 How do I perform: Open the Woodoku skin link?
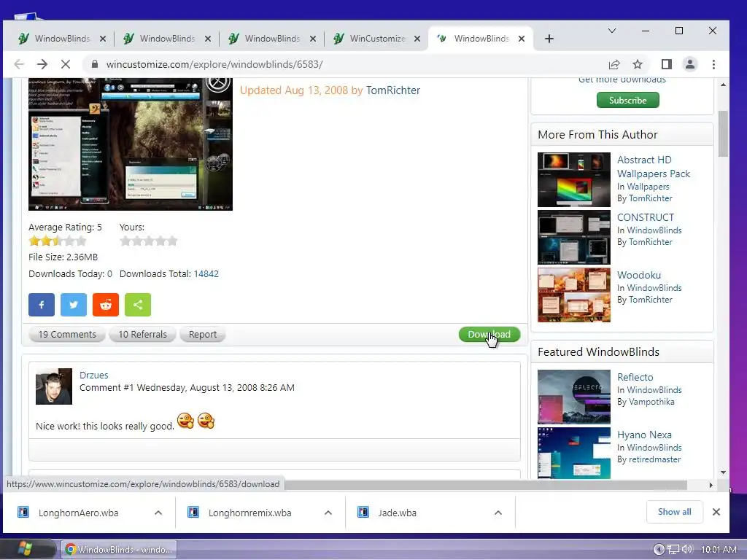639,275
